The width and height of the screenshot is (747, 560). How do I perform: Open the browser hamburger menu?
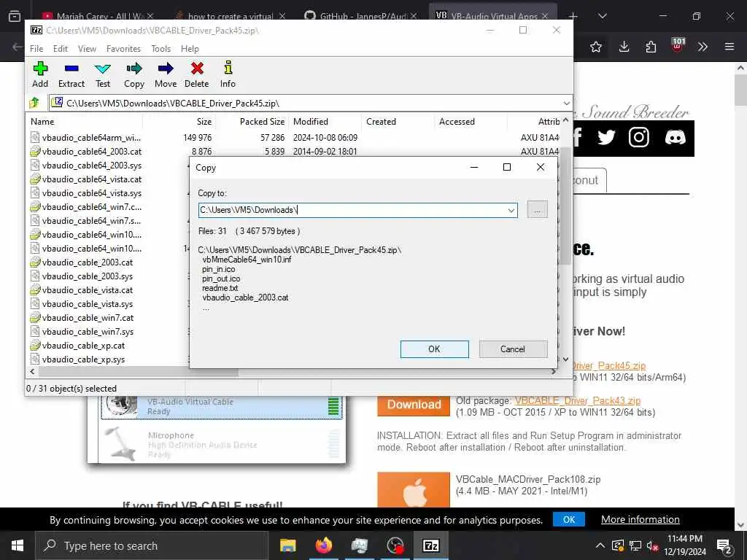(729, 47)
